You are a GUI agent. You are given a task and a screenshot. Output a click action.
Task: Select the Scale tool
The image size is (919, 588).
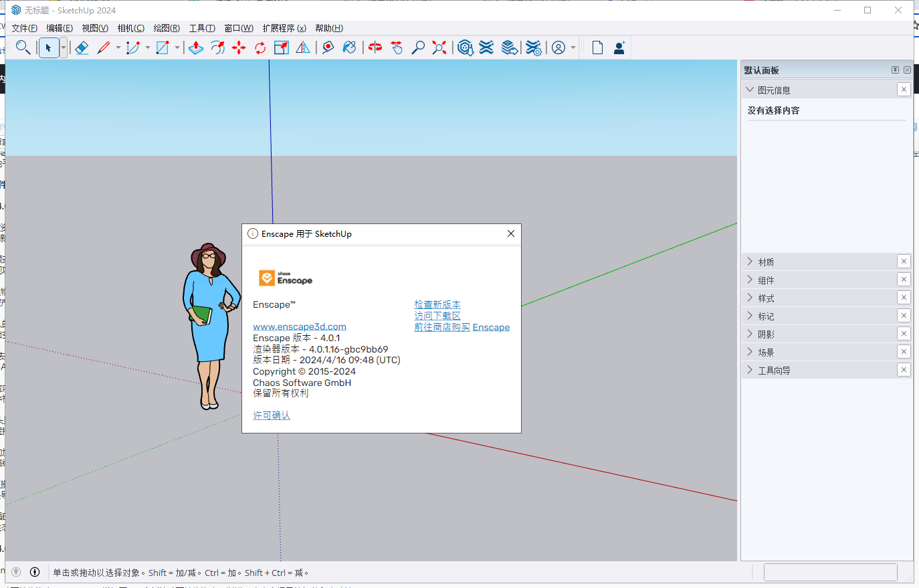pos(282,47)
